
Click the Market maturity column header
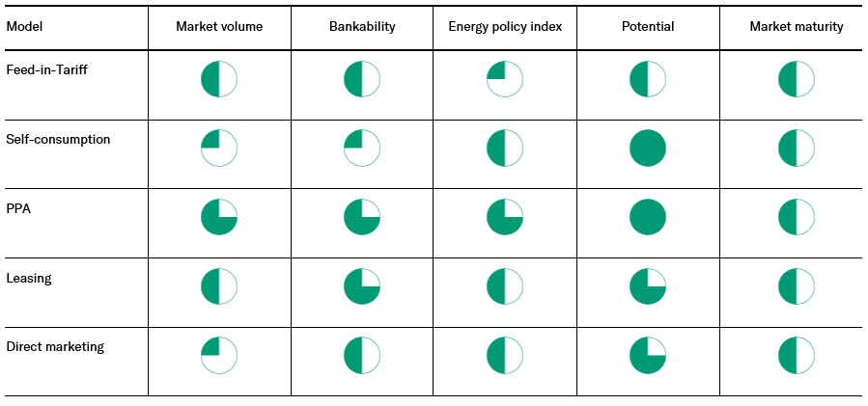[x=797, y=27]
